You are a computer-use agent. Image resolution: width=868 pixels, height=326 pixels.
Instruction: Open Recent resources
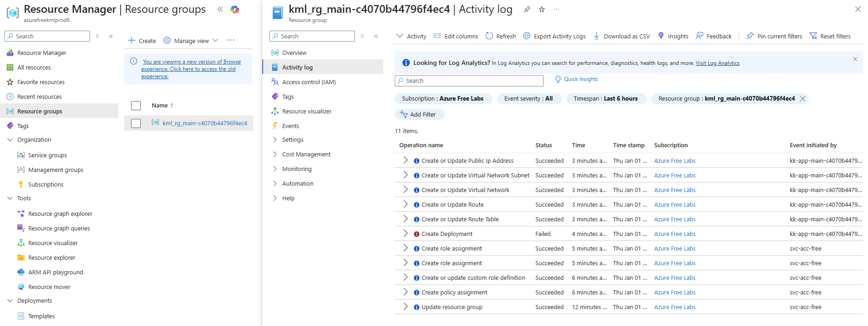39,96
